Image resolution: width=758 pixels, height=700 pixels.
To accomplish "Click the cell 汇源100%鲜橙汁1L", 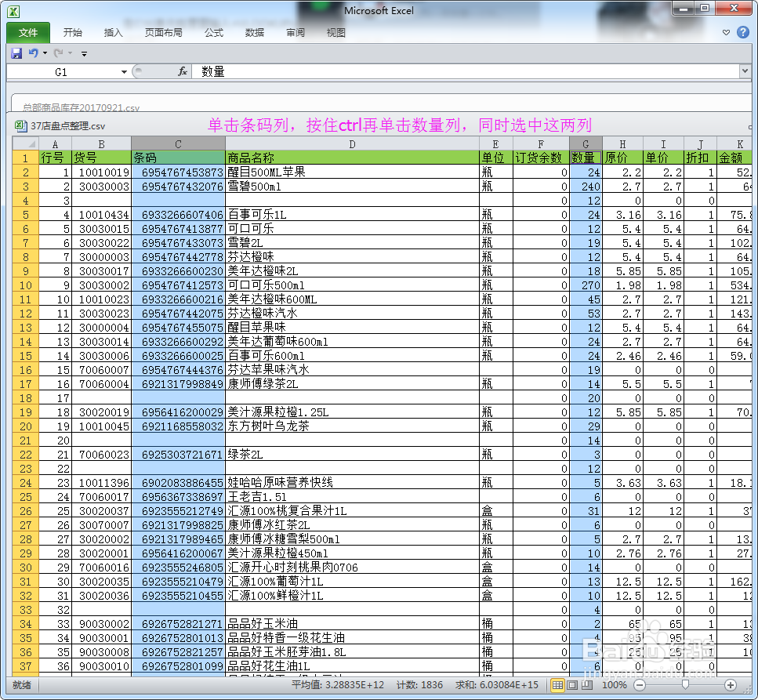I will [352, 596].
